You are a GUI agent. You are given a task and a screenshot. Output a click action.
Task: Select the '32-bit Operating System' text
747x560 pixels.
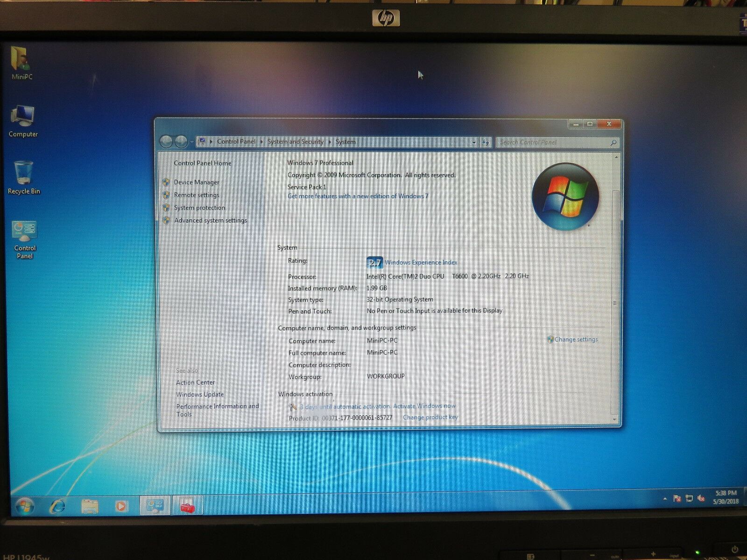(x=400, y=299)
